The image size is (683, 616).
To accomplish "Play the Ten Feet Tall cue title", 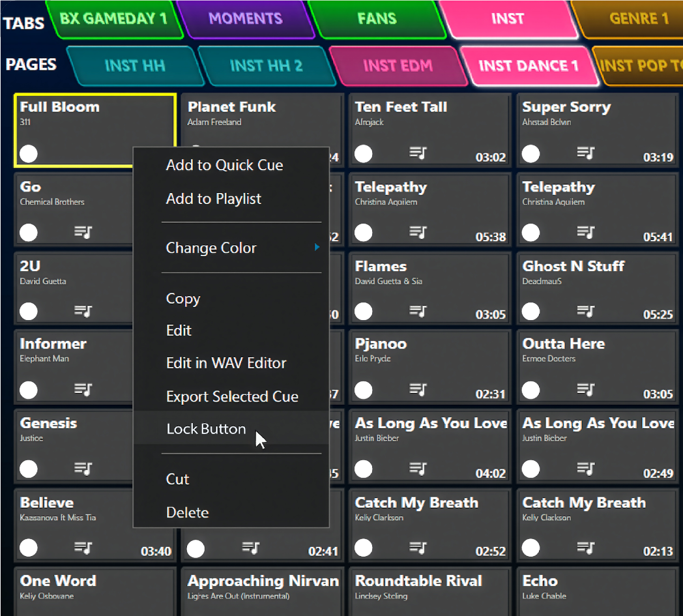I will (401, 107).
